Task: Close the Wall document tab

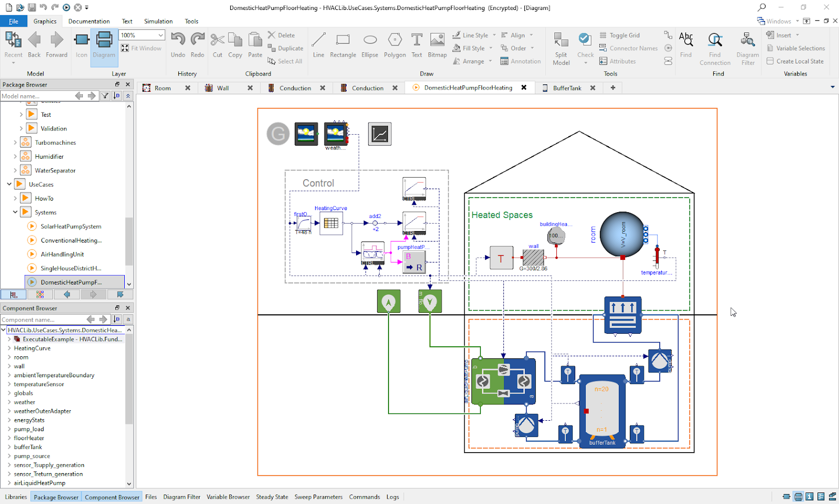Action: (250, 88)
